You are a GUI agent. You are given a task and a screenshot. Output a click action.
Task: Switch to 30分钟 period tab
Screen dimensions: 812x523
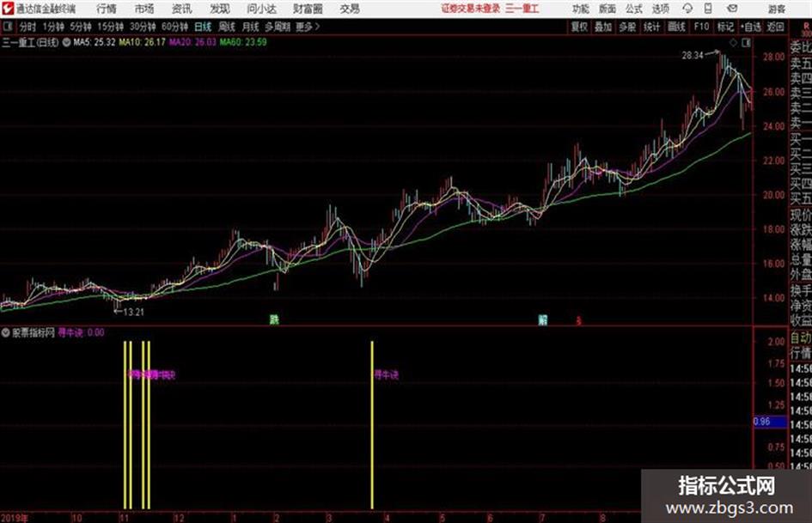[x=143, y=27]
